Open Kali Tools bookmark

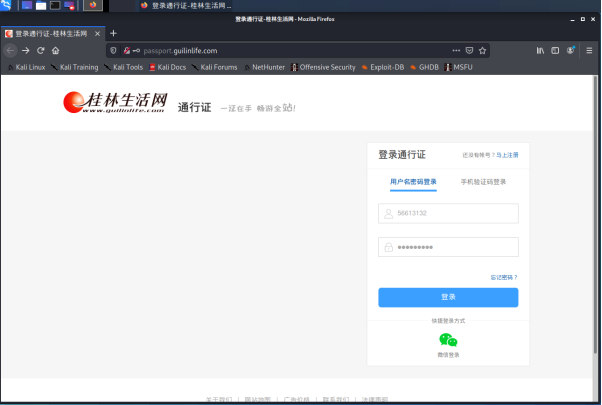click(x=124, y=67)
